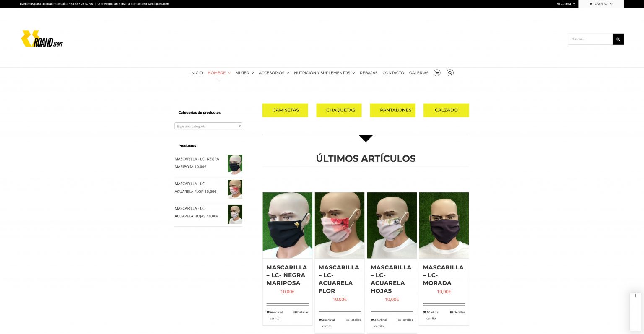Click the yellow Camisetas button
This screenshot has height=334, width=644.
(x=285, y=110)
